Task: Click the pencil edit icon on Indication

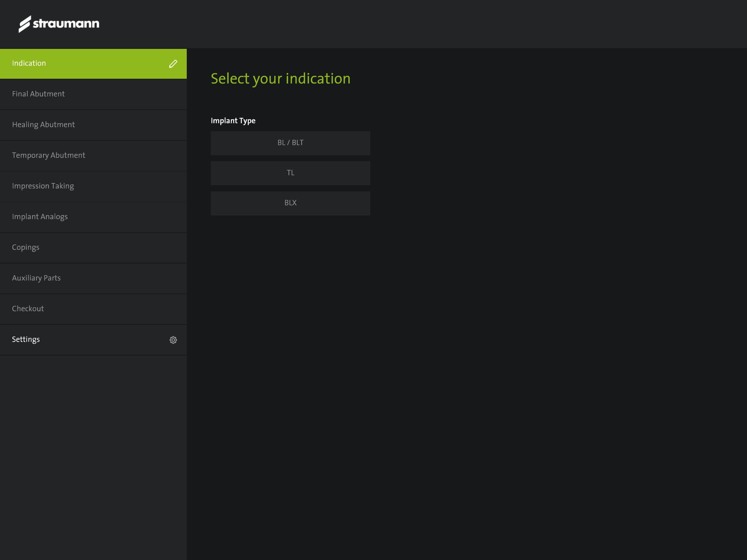Action: (173, 64)
